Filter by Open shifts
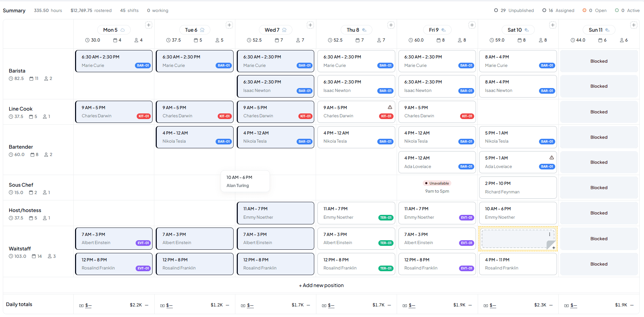 [595, 11]
